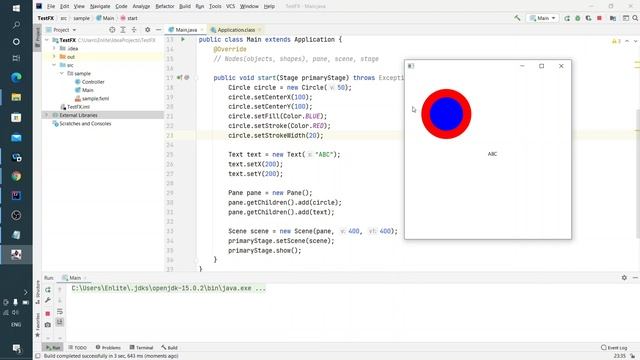Stop the program with the top toolbar red square

pyautogui.click(x=599, y=18)
